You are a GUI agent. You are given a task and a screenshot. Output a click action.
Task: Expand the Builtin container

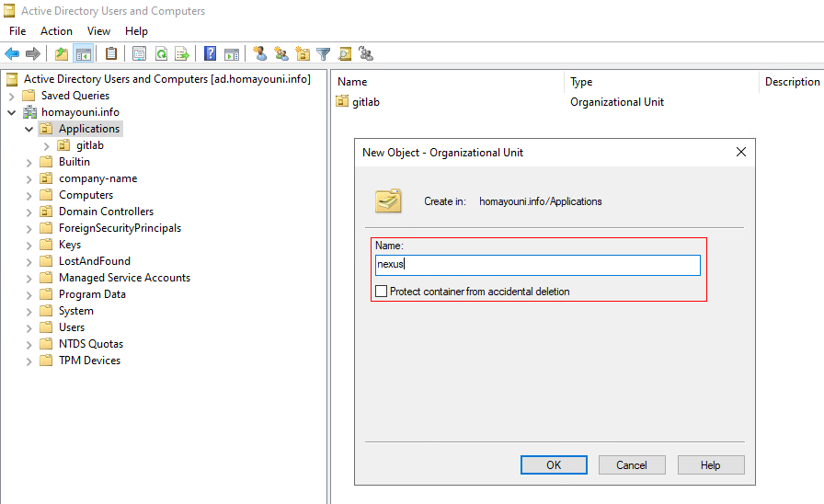(29, 163)
